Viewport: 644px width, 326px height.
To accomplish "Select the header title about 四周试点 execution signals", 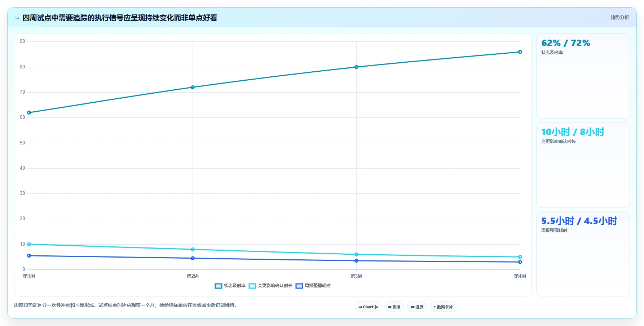I will point(120,18).
